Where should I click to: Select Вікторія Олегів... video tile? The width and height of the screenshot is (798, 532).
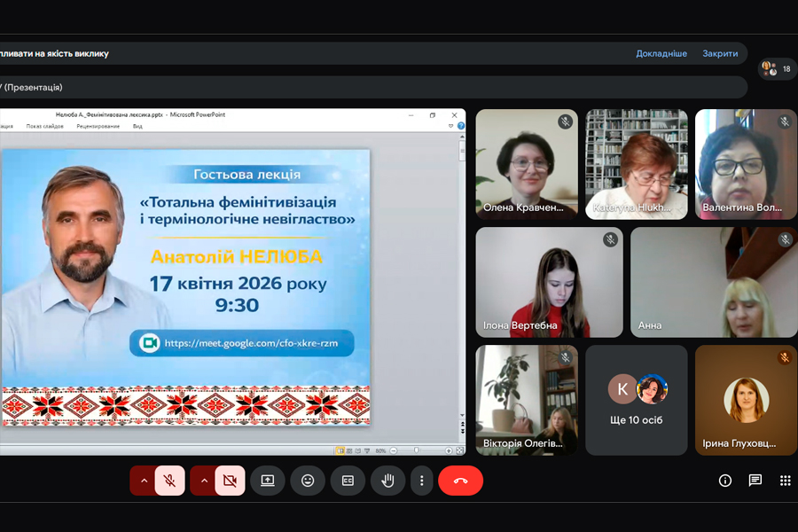coord(527,400)
